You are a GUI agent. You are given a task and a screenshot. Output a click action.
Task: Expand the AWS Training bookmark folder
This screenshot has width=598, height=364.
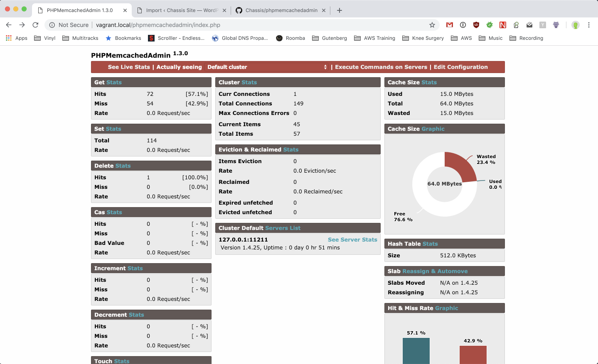[x=374, y=38]
